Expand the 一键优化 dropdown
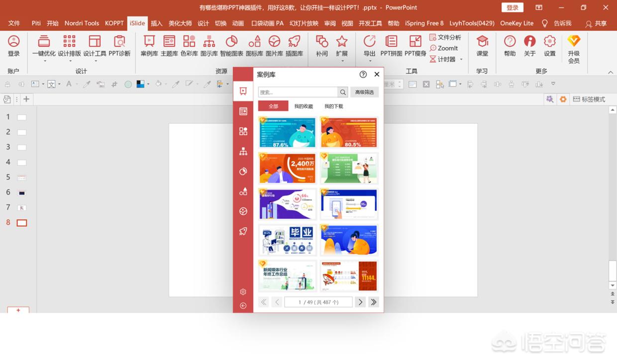This screenshot has height=364, width=617. (x=44, y=61)
